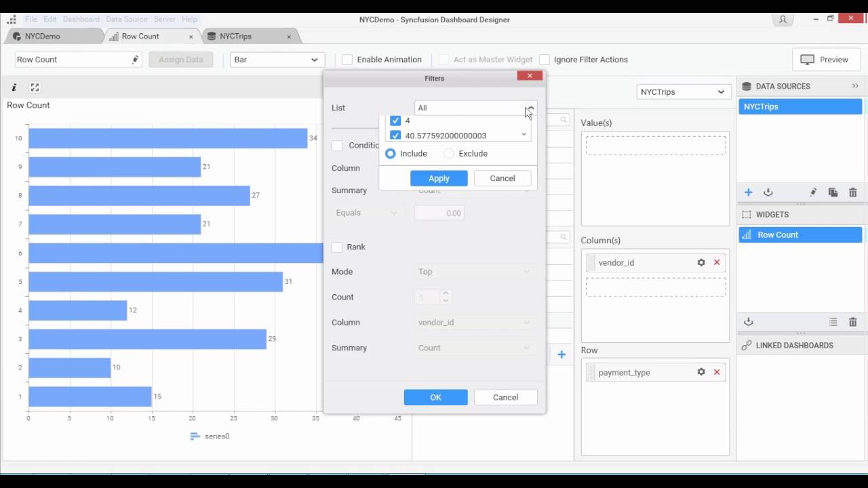Click the widget information icon
Image resolution: width=868 pixels, height=488 pixels.
tap(14, 87)
